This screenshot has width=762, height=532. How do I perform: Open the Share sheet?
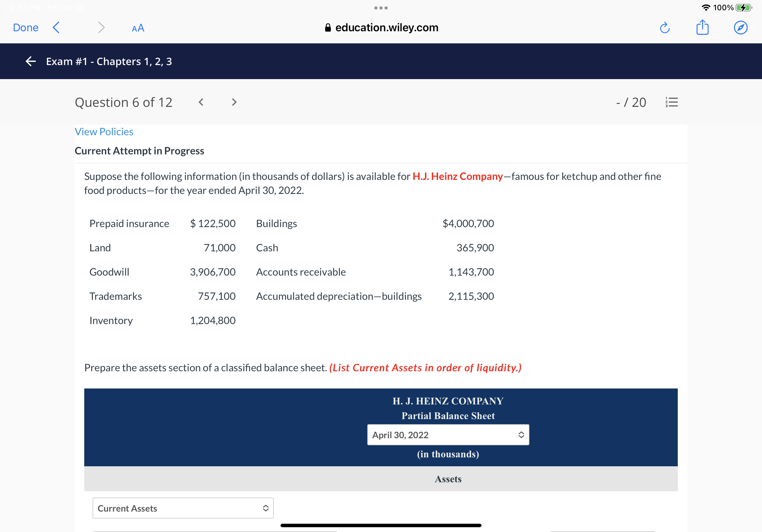click(x=702, y=28)
